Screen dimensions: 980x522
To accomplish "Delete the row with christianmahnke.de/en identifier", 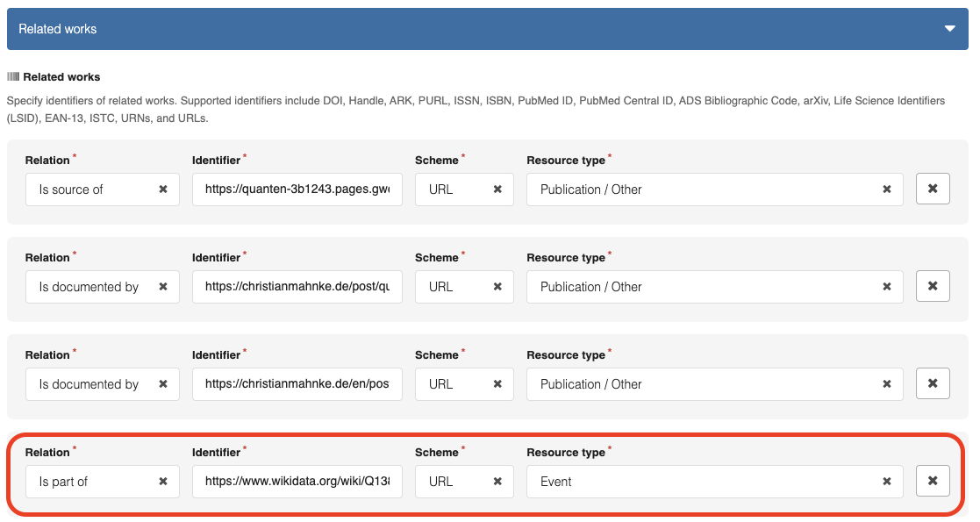I will (933, 383).
